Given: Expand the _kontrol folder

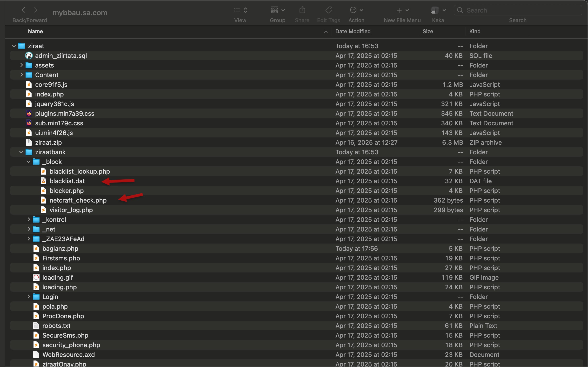Looking at the screenshot, I should point(29,219).
